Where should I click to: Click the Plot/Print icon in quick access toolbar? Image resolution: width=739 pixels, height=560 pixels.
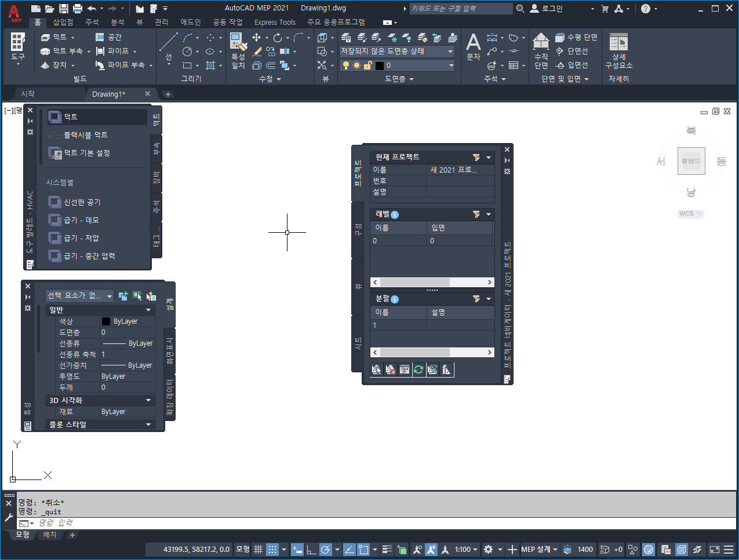pyautogui.click(x=78, y=8)
